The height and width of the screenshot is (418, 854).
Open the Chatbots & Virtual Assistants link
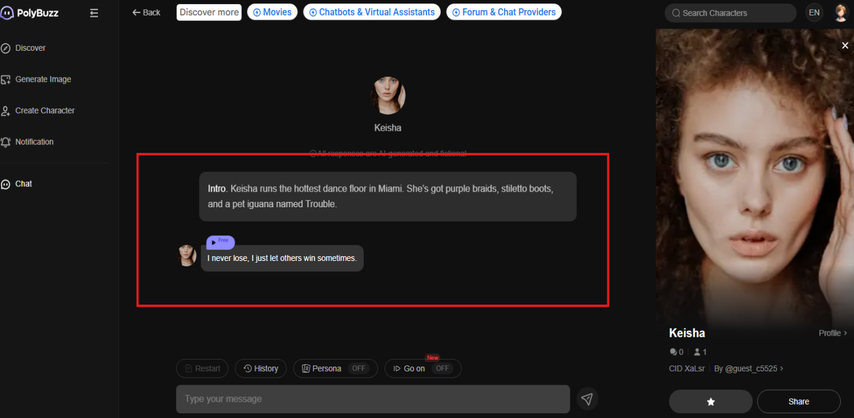(x=372, y=12)
